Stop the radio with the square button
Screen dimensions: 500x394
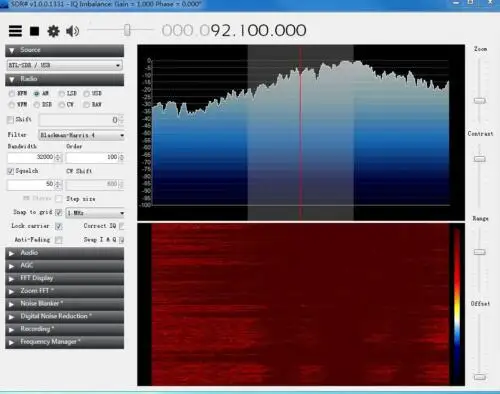pyautogui.click(x=34, y=31)
